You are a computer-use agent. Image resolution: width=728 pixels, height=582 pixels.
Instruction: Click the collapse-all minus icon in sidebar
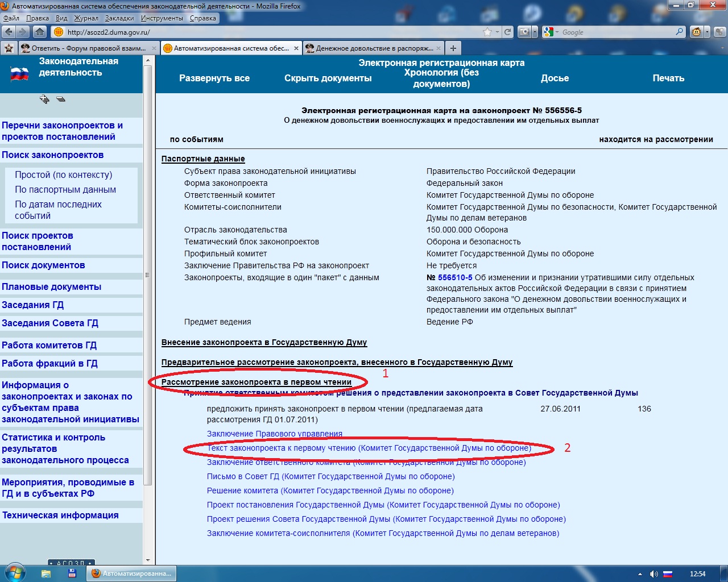point(61,99)
